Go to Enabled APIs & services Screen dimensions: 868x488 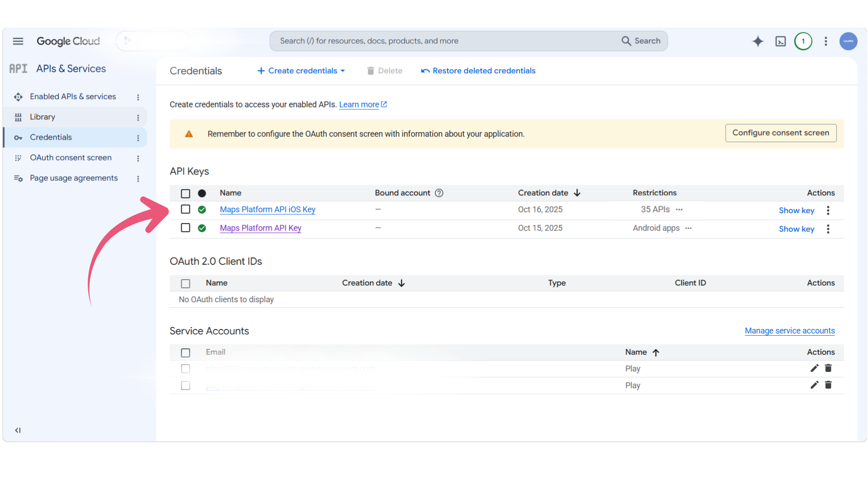coord(73,96)
